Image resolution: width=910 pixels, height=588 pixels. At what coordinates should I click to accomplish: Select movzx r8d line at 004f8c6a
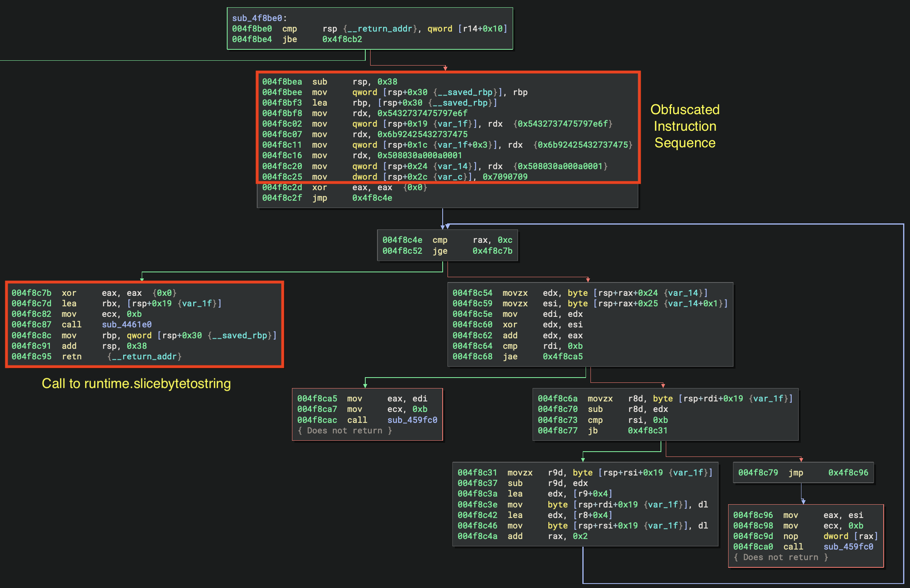click(665, 399)
